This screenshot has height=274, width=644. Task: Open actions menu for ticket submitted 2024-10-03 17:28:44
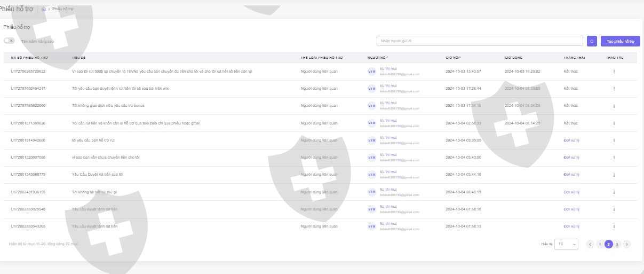pos(614,89)
